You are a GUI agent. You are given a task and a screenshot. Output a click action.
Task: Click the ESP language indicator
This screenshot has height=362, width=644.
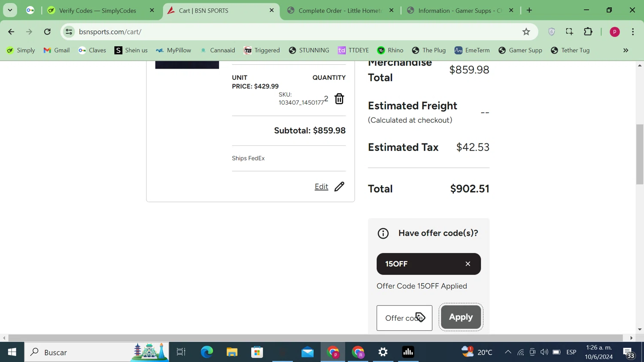pyautogui.click(x=571, y=352)
